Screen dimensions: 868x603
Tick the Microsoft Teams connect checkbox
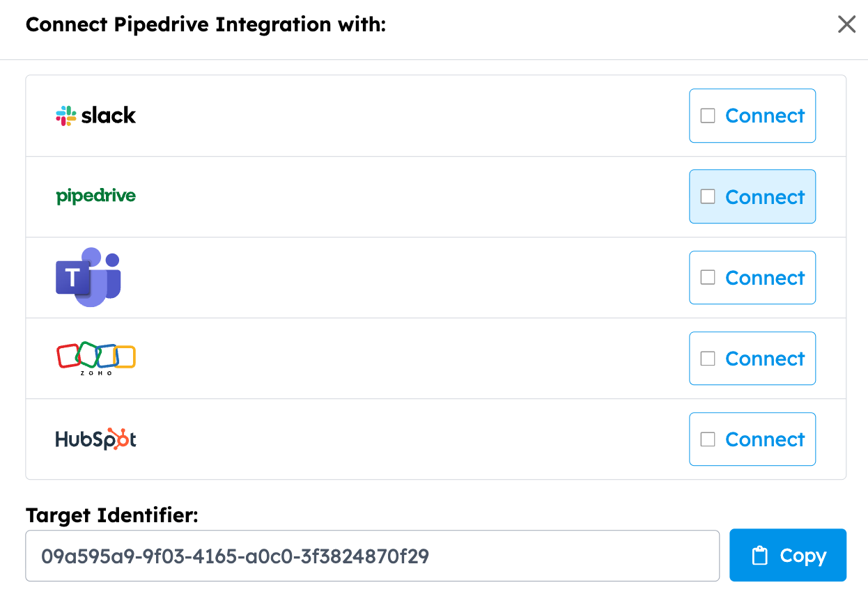pyautogui.click(x=708, y=277)
